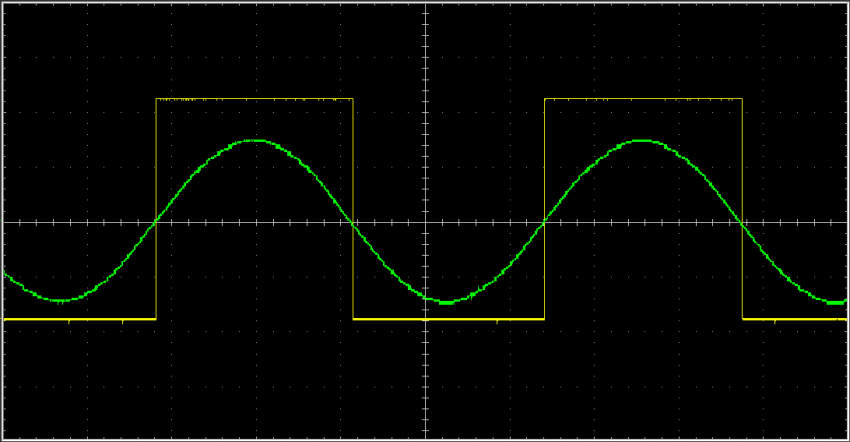The height and width of the screenshot is (442, 850).
Task: Click the yellow low level after the second pulse
Action: coord(795,319)
